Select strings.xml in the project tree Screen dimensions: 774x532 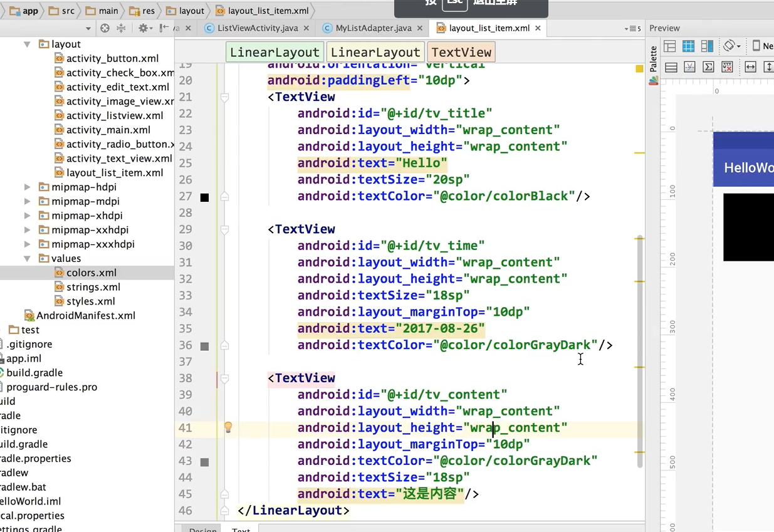point(93,287)
